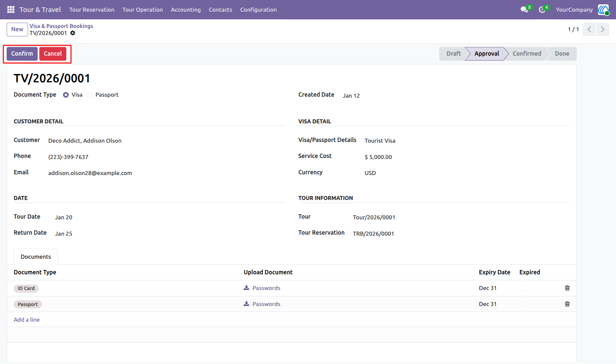Select the Visa radio button
This screenshot has height=364, width=616.
tap(66, 95)
